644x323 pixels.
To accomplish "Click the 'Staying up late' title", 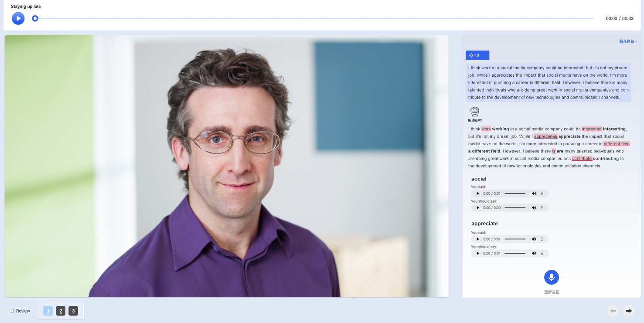I will coord(26,7).
